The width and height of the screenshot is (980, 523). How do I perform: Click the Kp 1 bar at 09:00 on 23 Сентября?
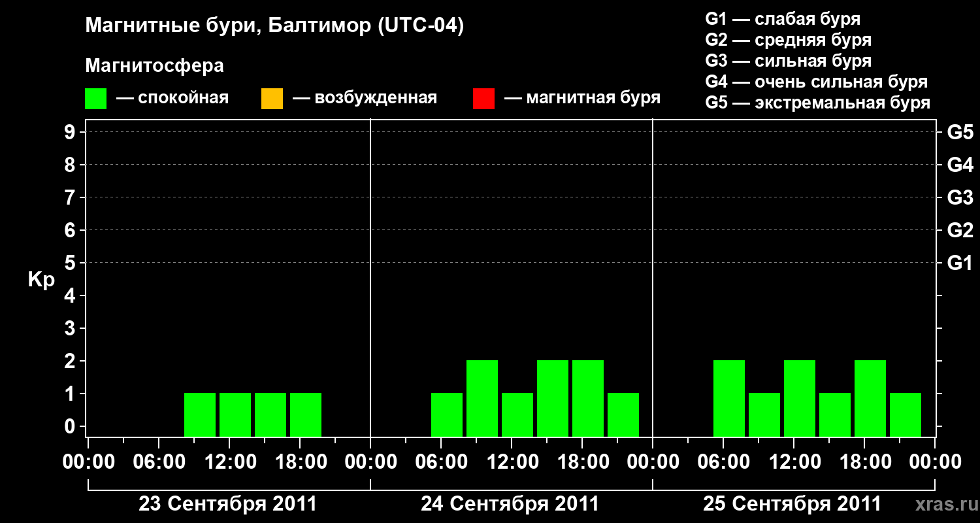(x=200, y=414)
